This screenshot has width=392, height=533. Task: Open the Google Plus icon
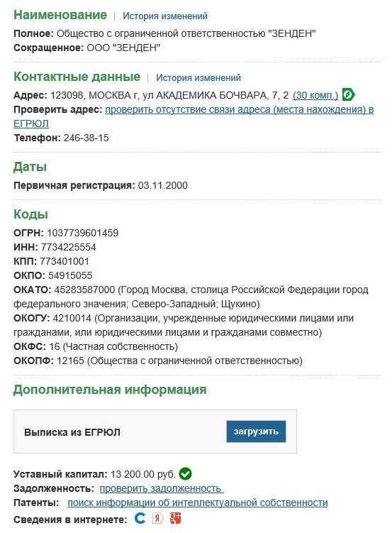click(x=175, y=519)
